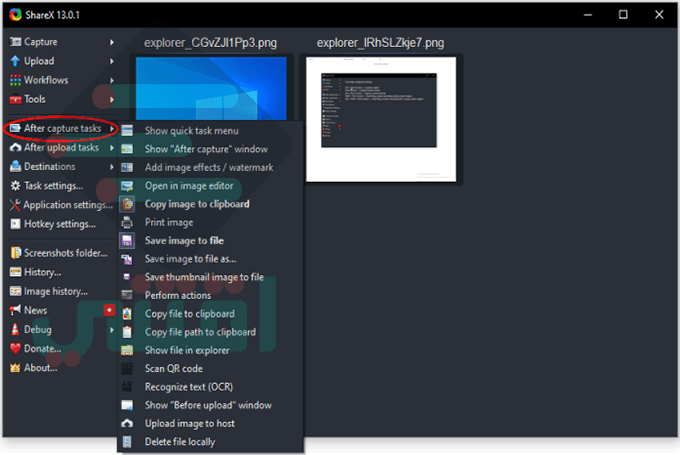Select explorer_CGvZJI1Pp3.png thumbnail image

211,88
